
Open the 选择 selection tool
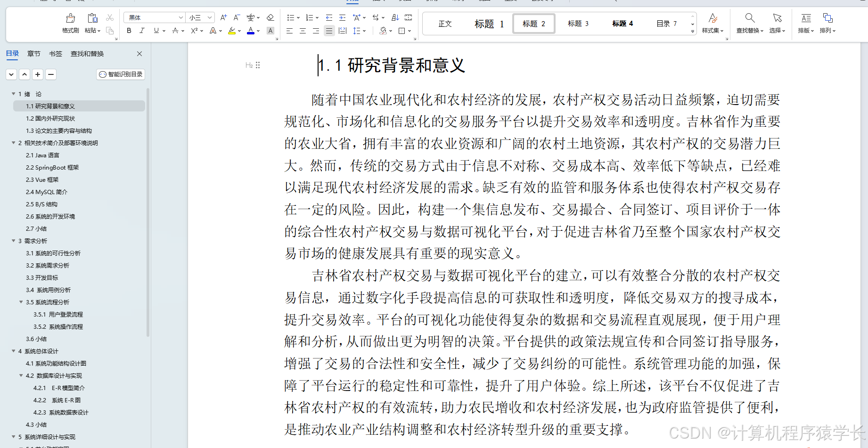tap(777, 23)
